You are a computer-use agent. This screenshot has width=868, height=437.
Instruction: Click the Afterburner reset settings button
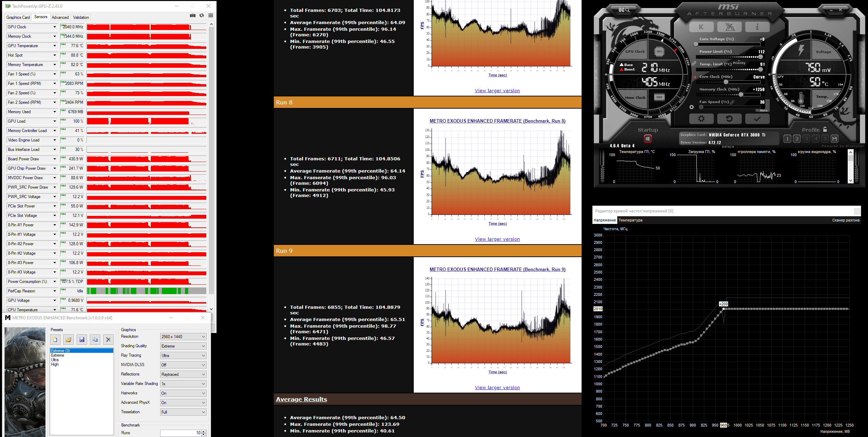click(729, 119)
